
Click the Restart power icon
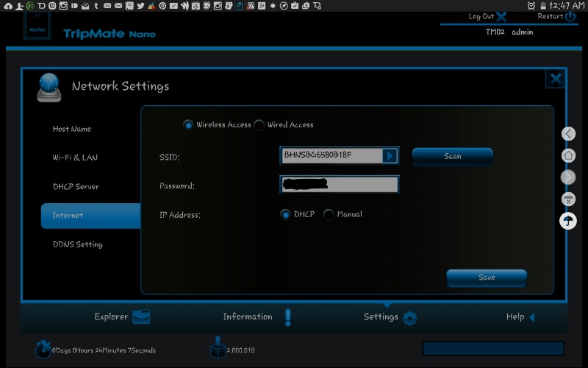tap(570, 16)
